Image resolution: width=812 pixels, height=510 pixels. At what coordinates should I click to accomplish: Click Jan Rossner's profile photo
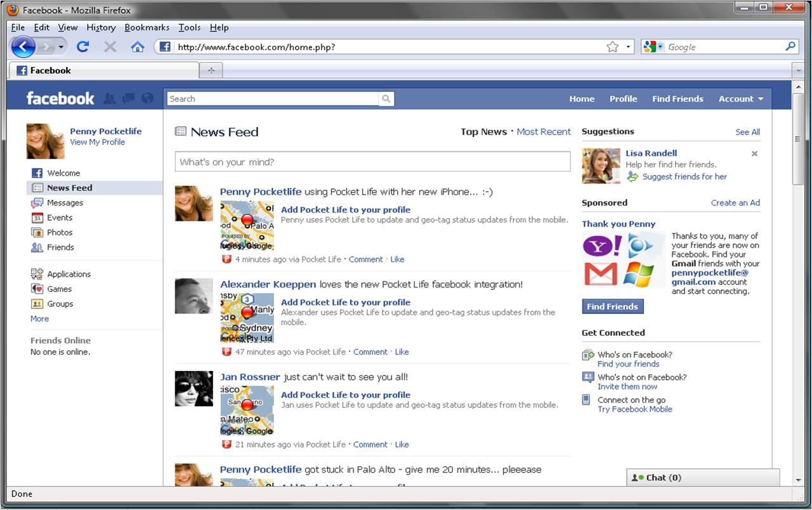[193, 389]
